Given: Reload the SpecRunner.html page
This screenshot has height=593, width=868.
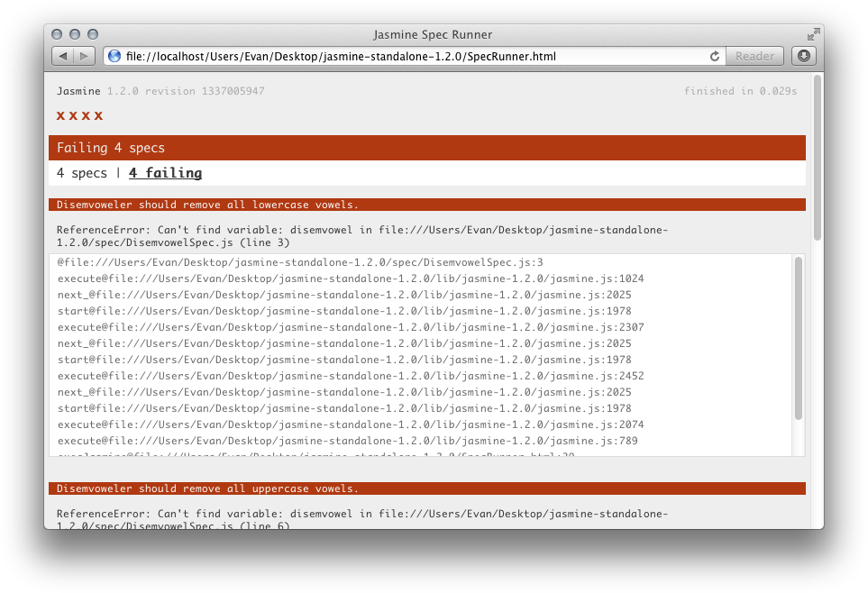Looking at the screenshot, I should coord(714,56).
